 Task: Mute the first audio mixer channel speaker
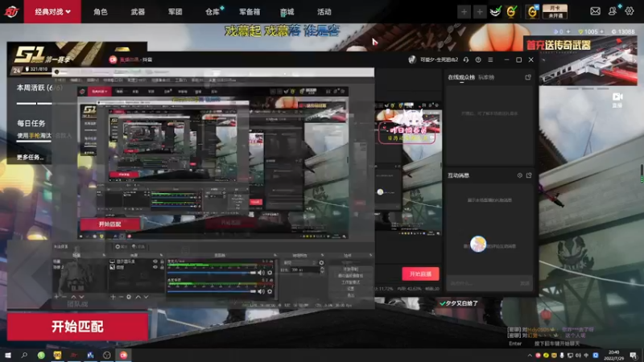click(x=261, y=273)
